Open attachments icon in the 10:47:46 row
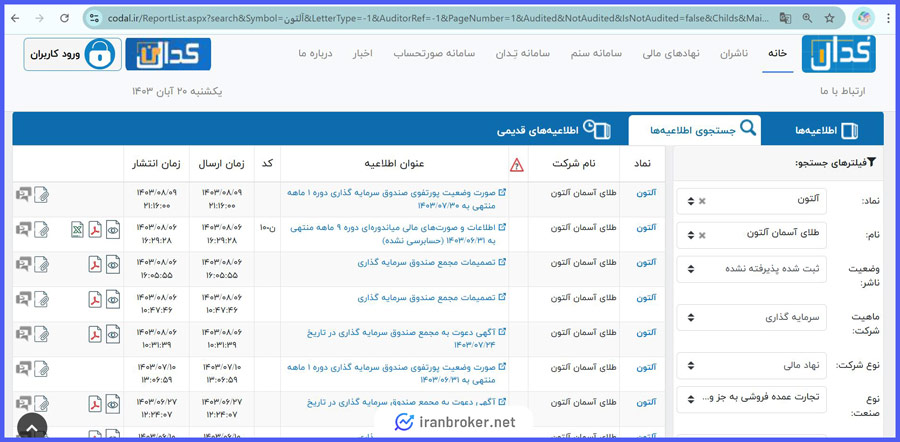Screen dimensions: 900x442 [41, 300]
